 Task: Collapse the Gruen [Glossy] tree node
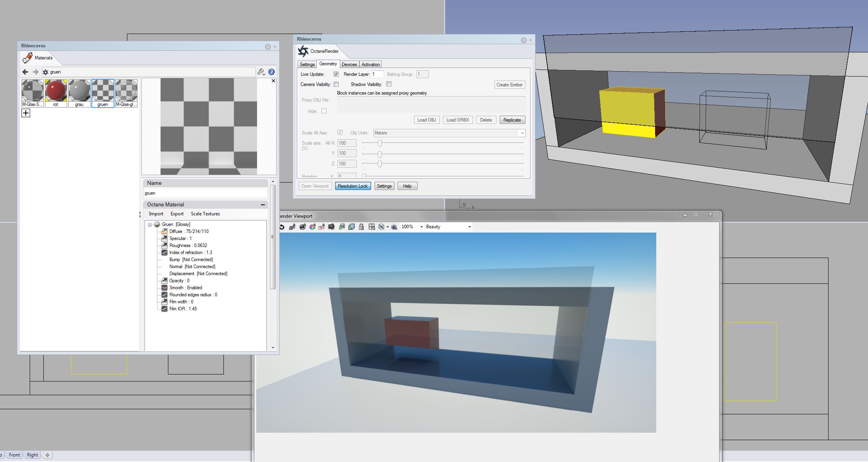(x=150, y=225)
